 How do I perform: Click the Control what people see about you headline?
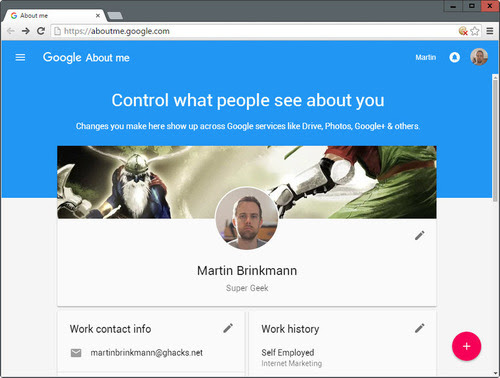[248, 100]
